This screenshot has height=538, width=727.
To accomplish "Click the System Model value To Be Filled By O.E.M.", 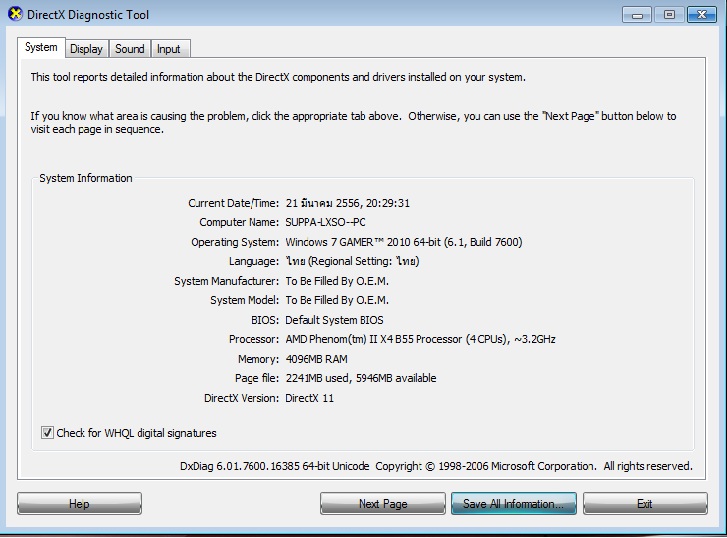I will tap(337, 301).
